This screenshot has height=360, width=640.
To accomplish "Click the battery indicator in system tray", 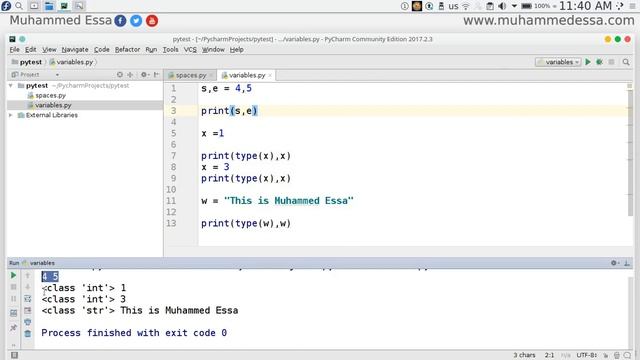I will point(527,6).
